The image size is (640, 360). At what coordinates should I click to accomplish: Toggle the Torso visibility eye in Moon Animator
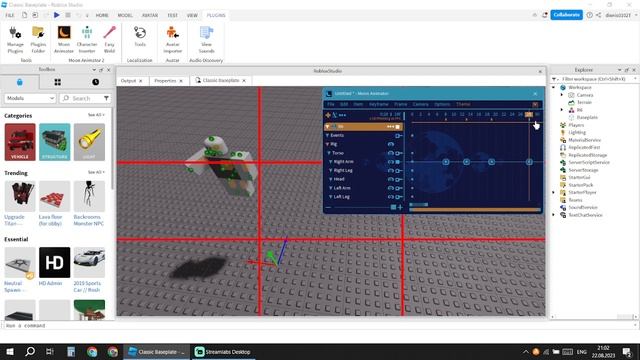click(391, 153)
